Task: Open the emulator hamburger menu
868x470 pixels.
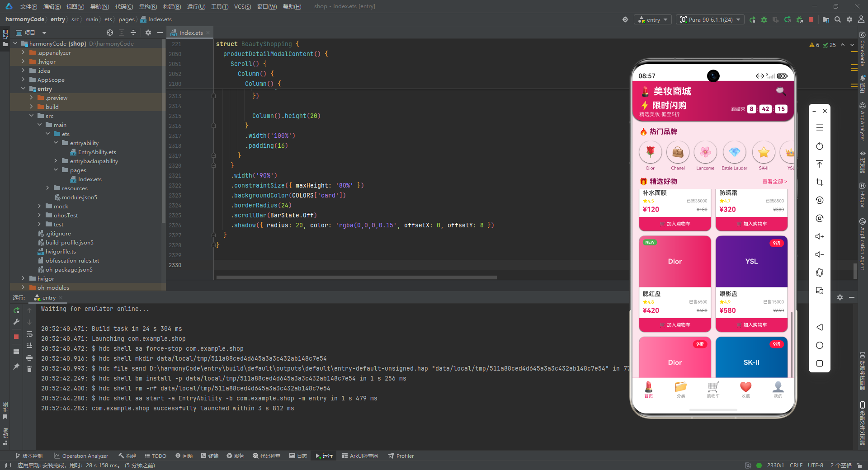Action: click(820, 128)
